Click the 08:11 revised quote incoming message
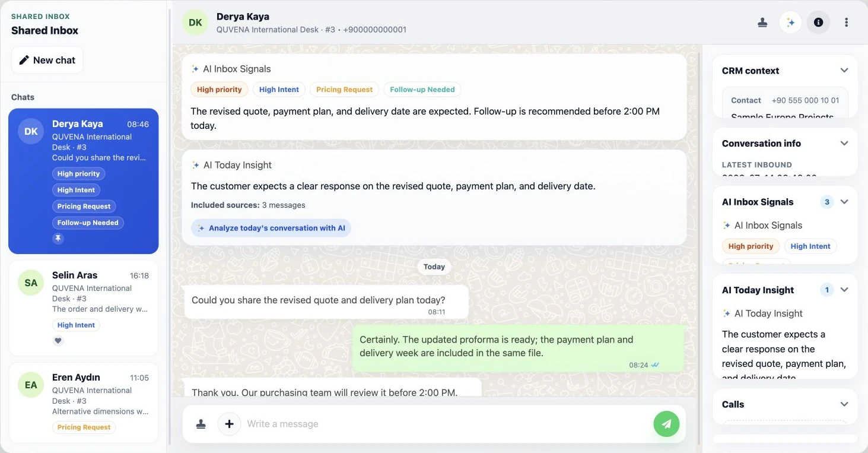Screen dimensions: 868x453 (x=326, y=302)
